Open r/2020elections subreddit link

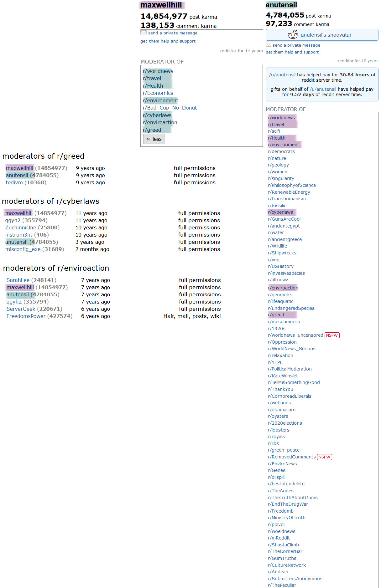tap(285, 423)
